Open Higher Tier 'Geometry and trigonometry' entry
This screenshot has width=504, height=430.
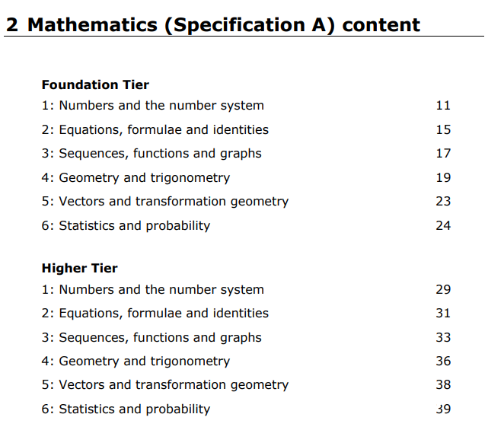click(136, 362)
